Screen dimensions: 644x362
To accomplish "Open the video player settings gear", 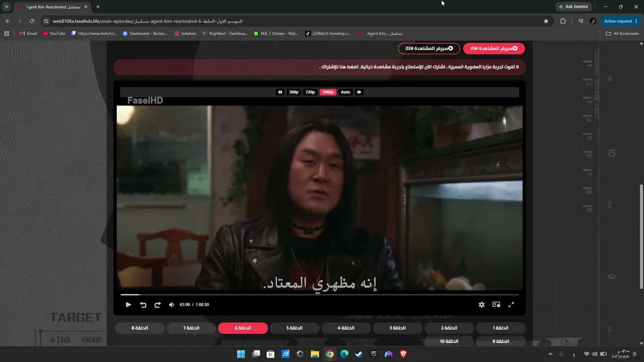I will coord(481,305).
